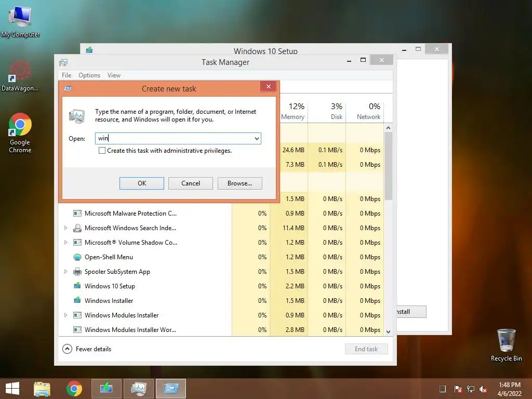Collapse to fewer details view
The height and width of the screenshot is (399, 532).
(87, 349)
